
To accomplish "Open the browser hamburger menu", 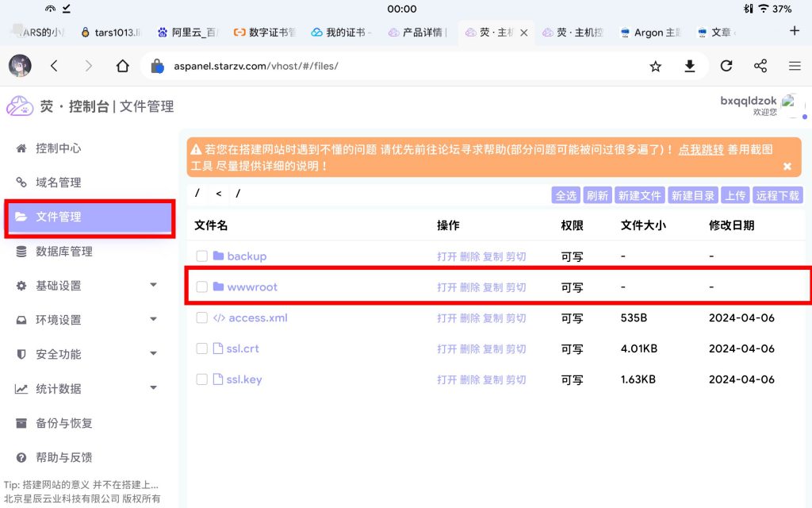I will pyautogui.click(x=794, y=66).
